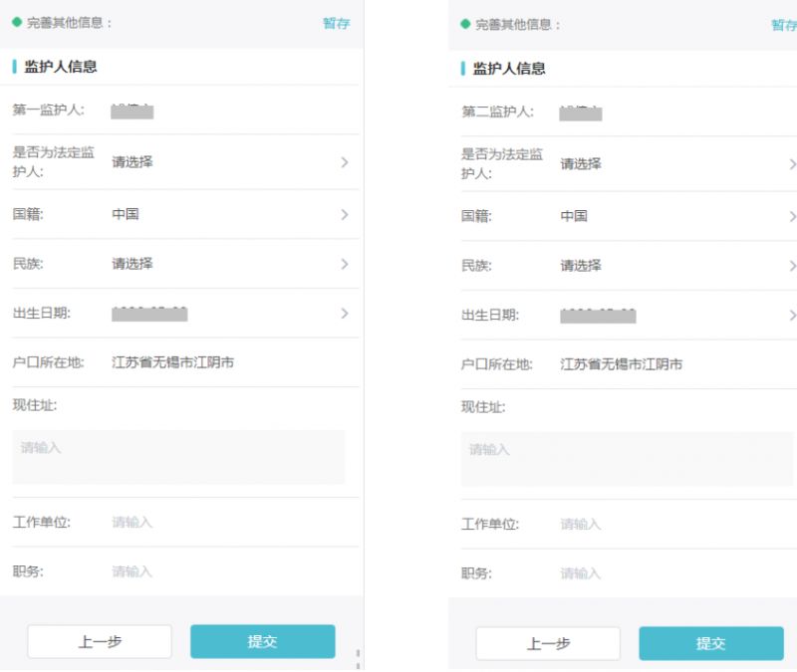Select 中国 nationality value for second guardian
Viewport: 797px width, 672px height.
(x=574, y=216)
